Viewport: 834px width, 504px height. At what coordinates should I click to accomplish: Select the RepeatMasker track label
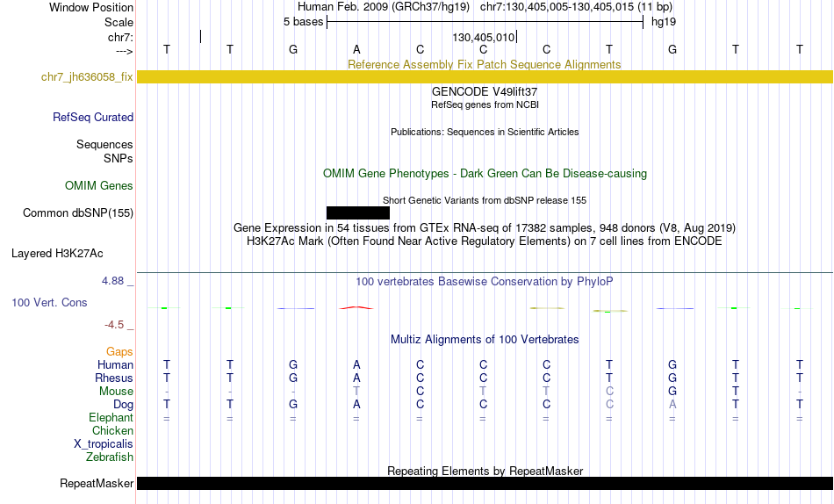point(97,483)
